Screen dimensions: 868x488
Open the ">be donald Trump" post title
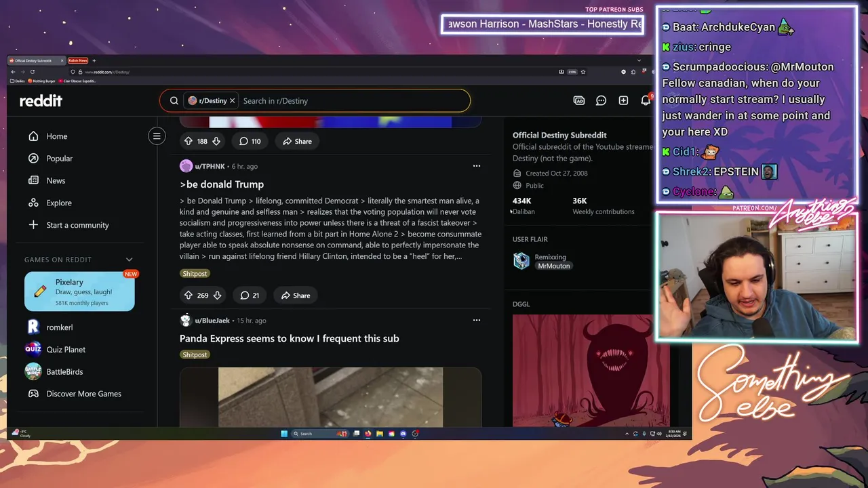(x=222, y=184)
